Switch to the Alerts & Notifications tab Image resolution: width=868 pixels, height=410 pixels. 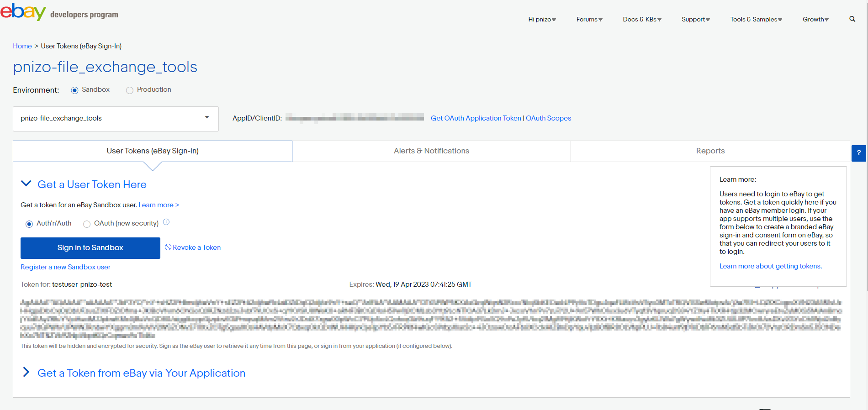(x=431, y=151)
